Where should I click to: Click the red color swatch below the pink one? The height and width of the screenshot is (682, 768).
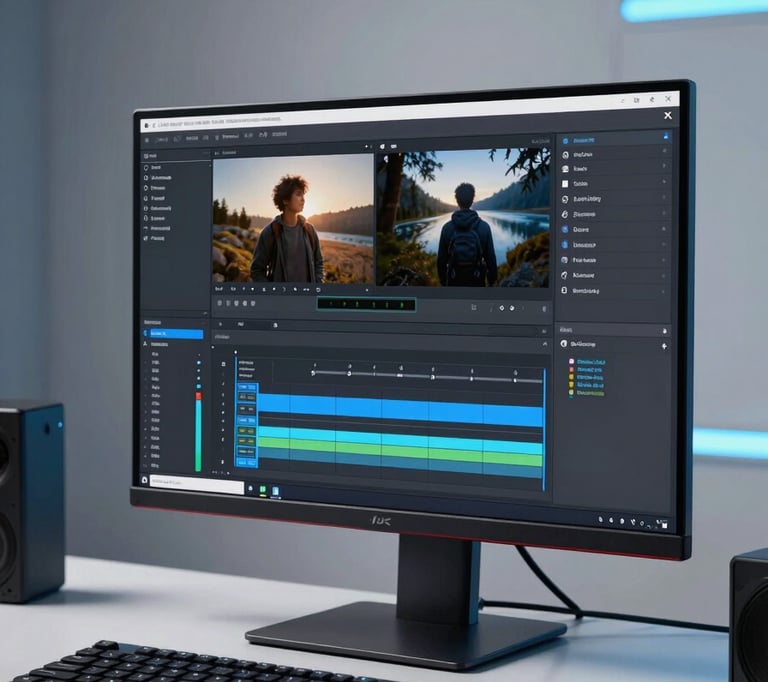tap(571, 369)
